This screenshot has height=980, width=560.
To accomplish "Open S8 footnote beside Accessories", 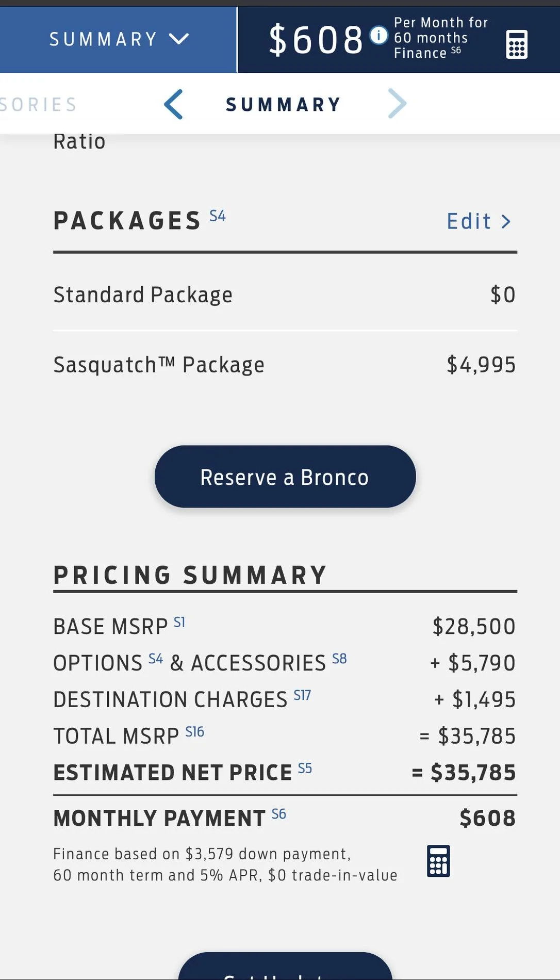I will (x=339, y=659).
